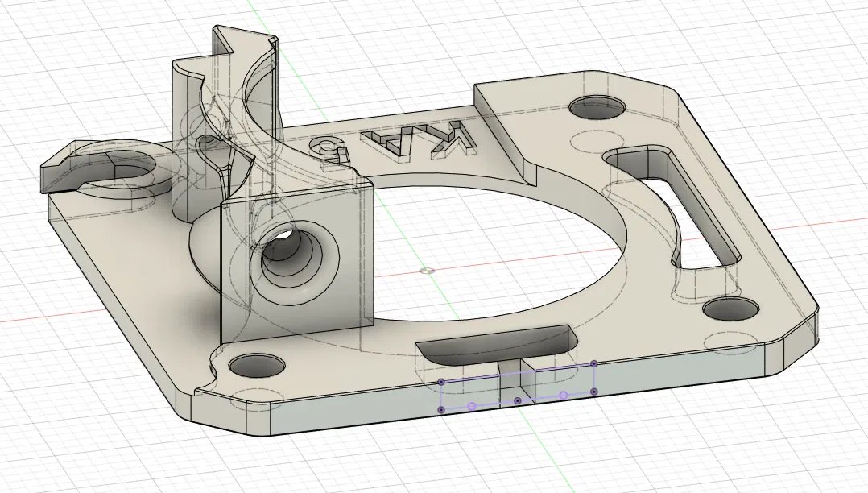The width and height of the screenshot is (868, 493).
Task: Select right hollow circle on sketch bottom line
Action: (563, 395)
